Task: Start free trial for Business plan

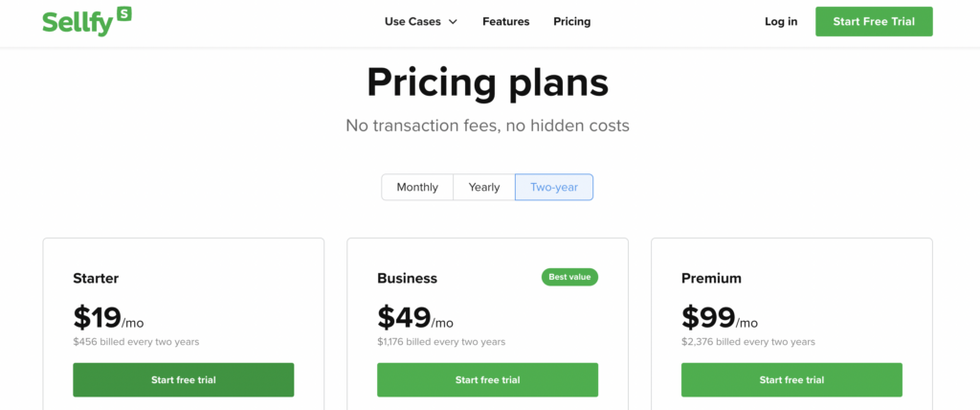Action: tap(487, 380)
